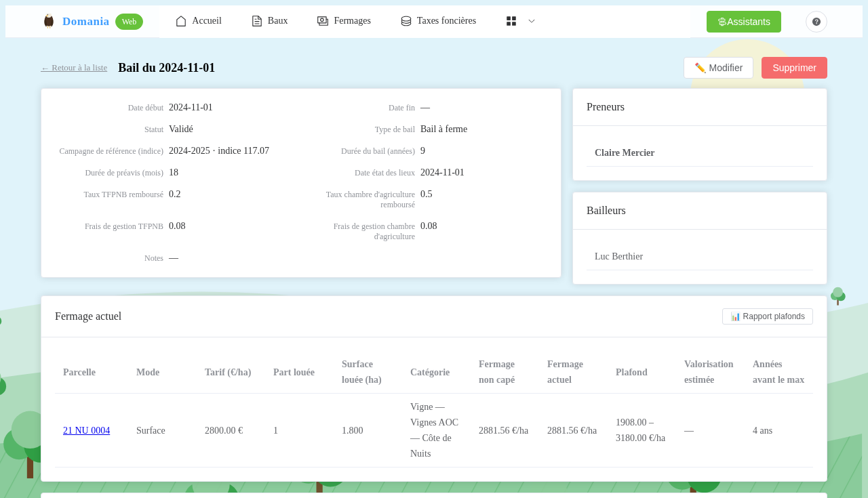Screen dimensions: 868x498
Task: Go to Accueil in the navigation
Action: 199,21
